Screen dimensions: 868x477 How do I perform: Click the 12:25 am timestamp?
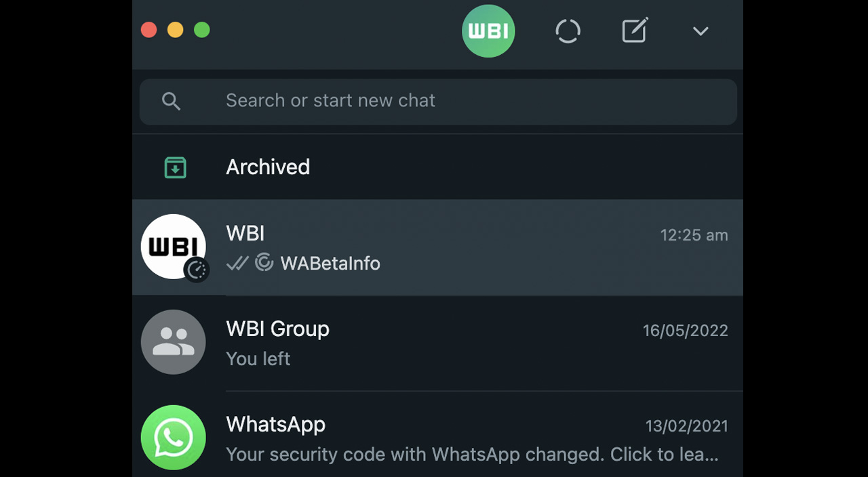point(694,236)
